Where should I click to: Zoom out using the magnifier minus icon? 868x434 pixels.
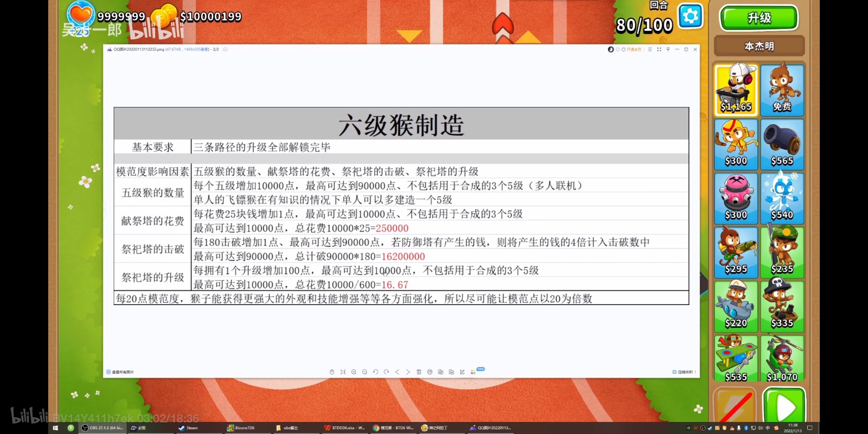coord(365,372)
